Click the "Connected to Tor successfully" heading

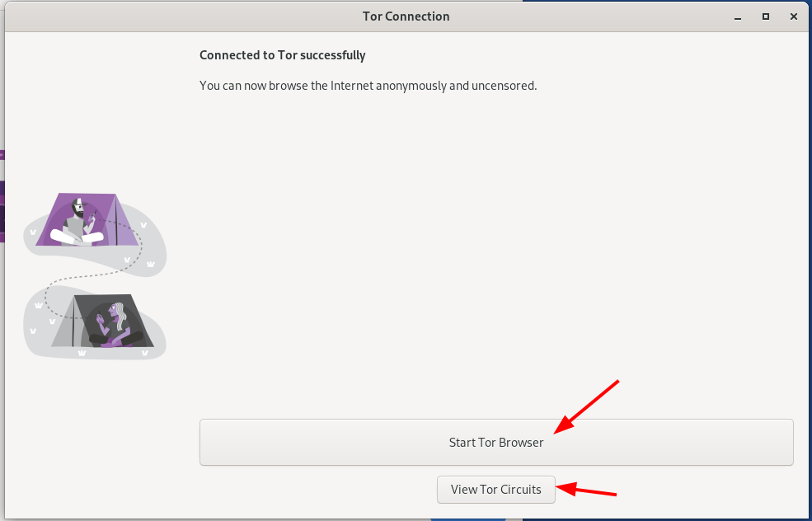pos(282,55)
